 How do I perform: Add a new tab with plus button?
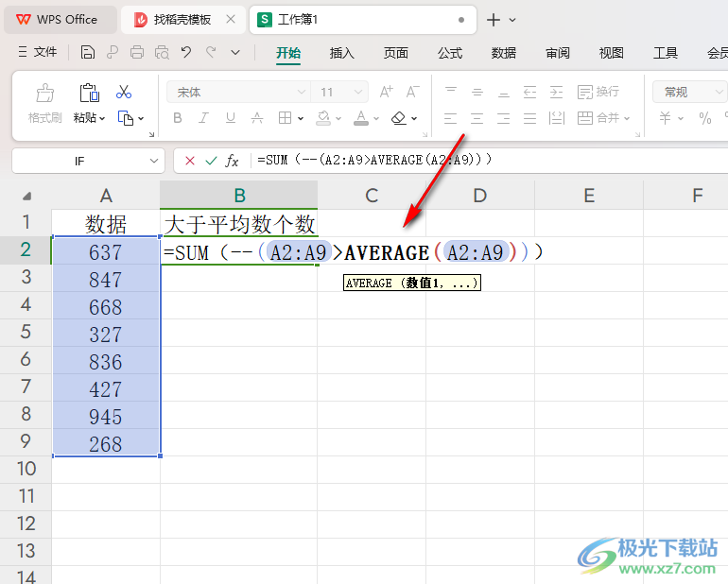[494, 20]
